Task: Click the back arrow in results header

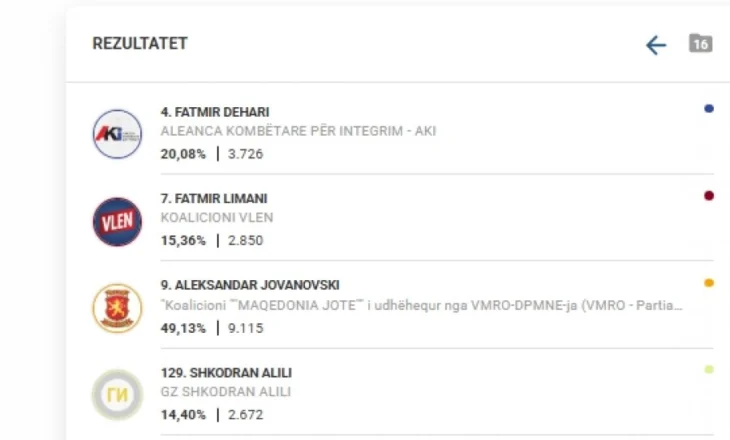Action: (655, 45)
